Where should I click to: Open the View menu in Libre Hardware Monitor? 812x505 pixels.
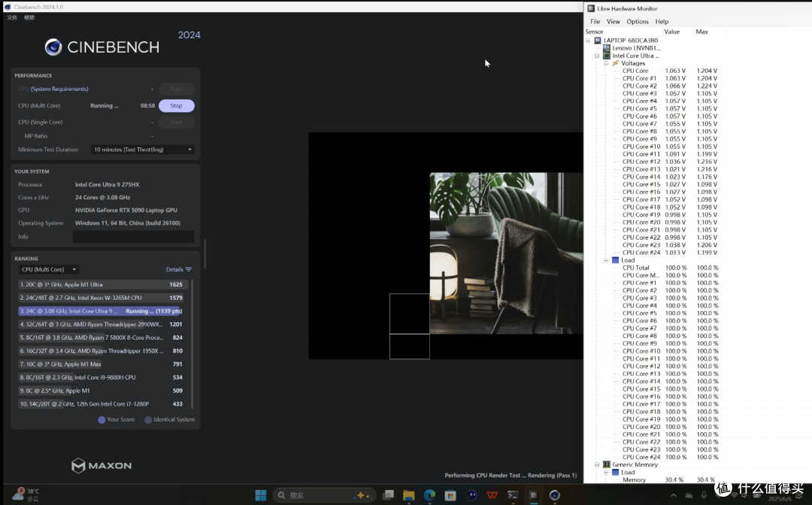[614, 22]
